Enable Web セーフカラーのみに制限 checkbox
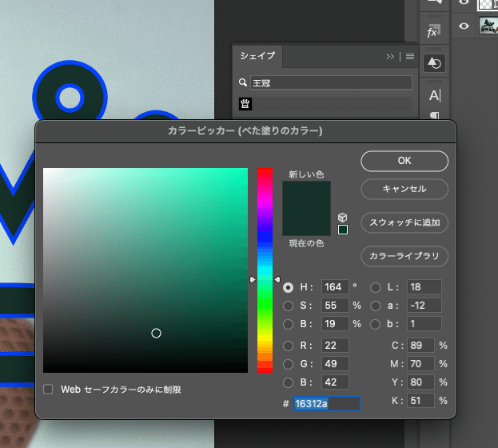 (48, 389)
